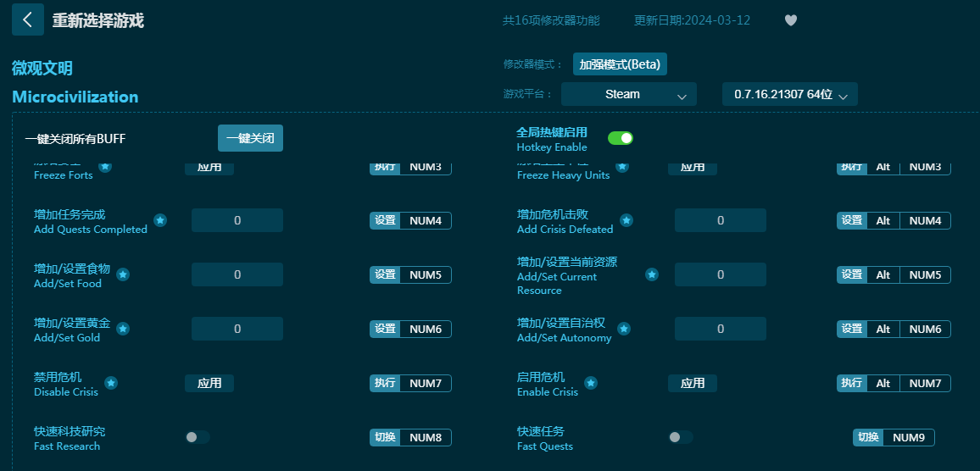
Task: Click the Add/Set Current Resource value field
Action: 721,274
